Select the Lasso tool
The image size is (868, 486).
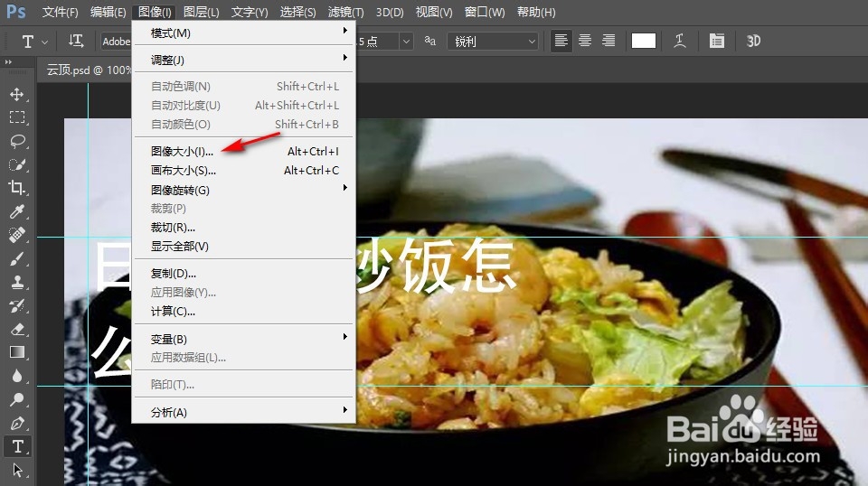click(16, 141)
